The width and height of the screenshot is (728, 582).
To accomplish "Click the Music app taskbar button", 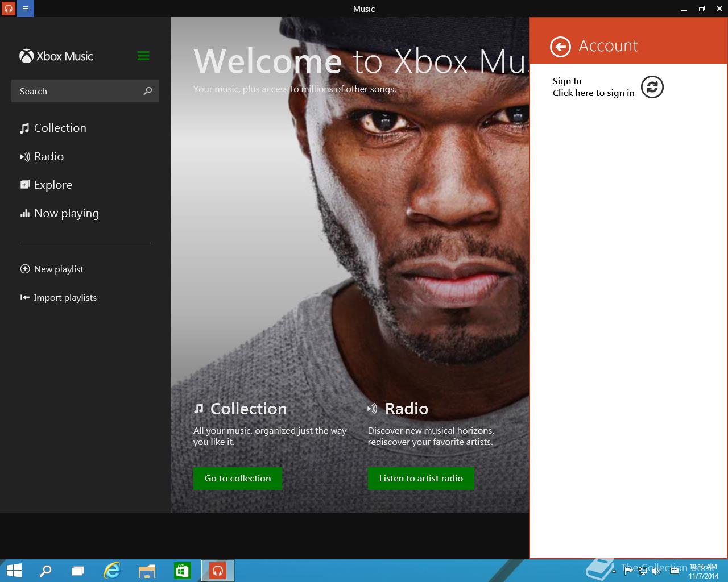I will pos(218,571).
